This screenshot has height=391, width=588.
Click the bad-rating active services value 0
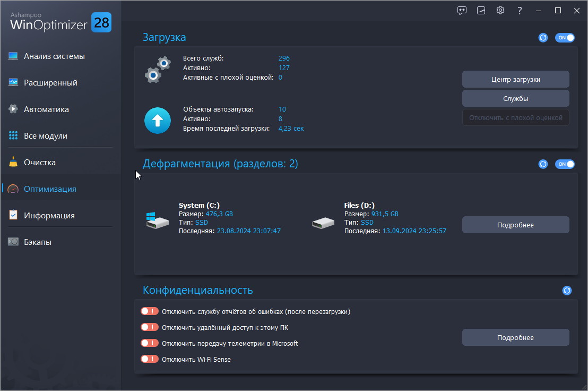(x=280, y=78)
